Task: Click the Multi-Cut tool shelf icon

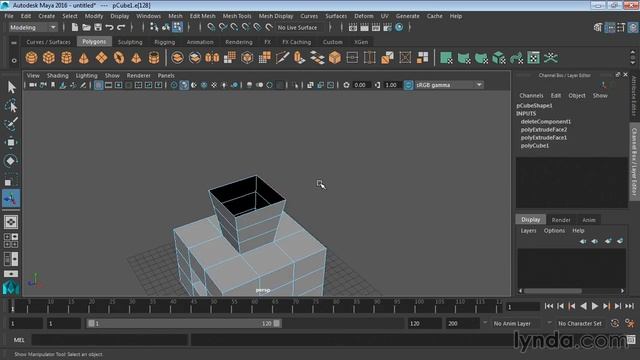Action: coord(282,58)
